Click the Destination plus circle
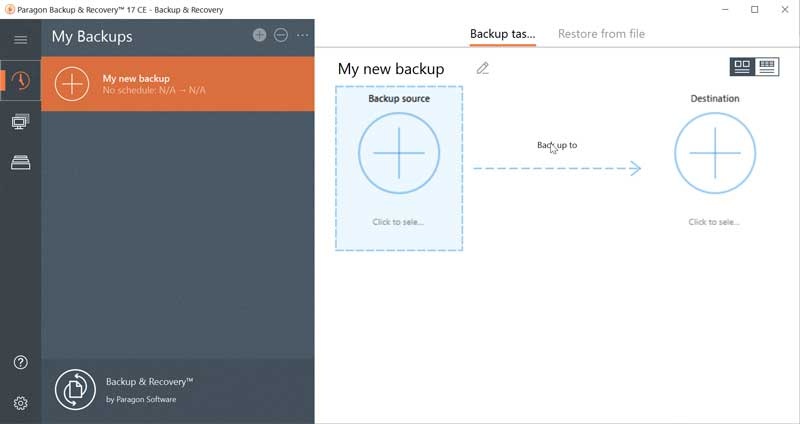 click(x=715, y=153)
